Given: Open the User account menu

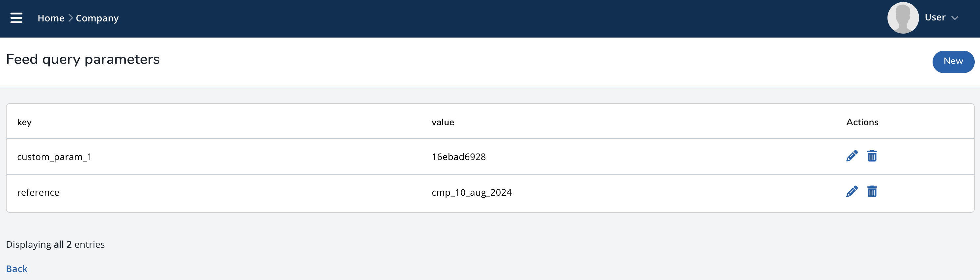Looking at the screenshot, I should coord(935,17).
